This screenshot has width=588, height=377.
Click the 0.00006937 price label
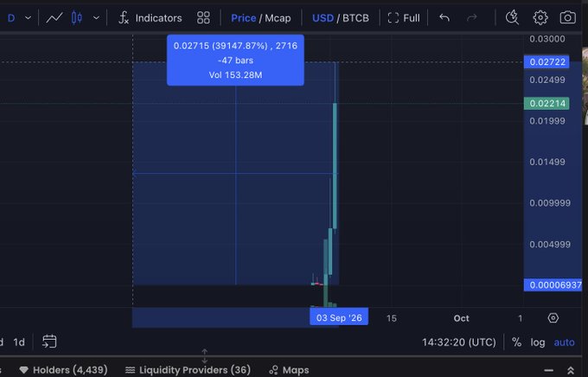pyautogui.click(x=553, y=285)
